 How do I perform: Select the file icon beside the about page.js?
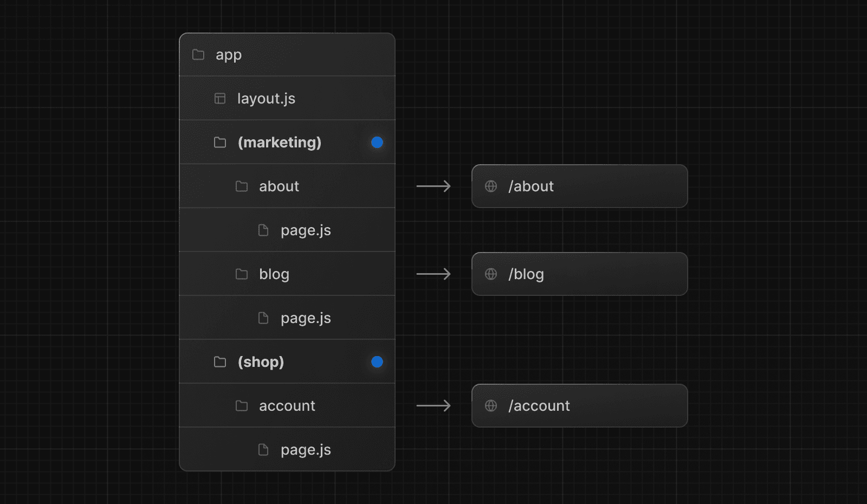pyautogui.click(x=263, y=230)
